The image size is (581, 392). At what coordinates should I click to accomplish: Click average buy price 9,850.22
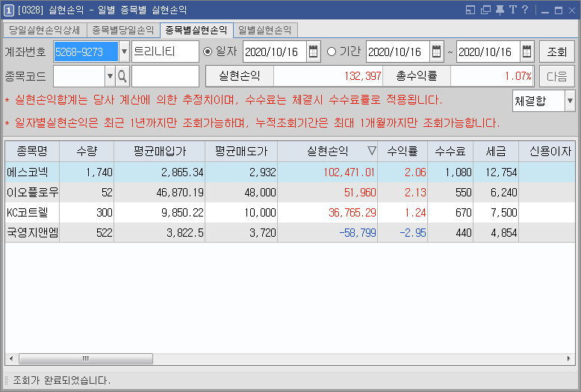[x=182, y=212]
